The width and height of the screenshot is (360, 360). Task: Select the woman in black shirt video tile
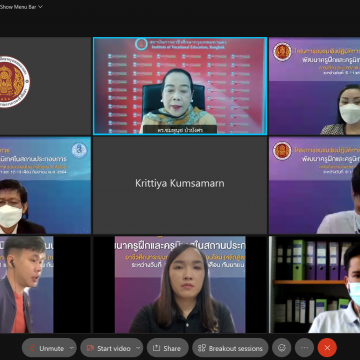180,284
